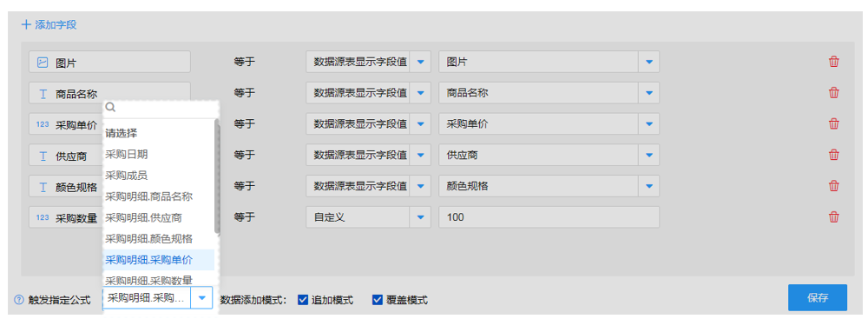This screenshot has height=319, width=868.
Task: Click the 保存 button
Action: [x=817, y=297]
